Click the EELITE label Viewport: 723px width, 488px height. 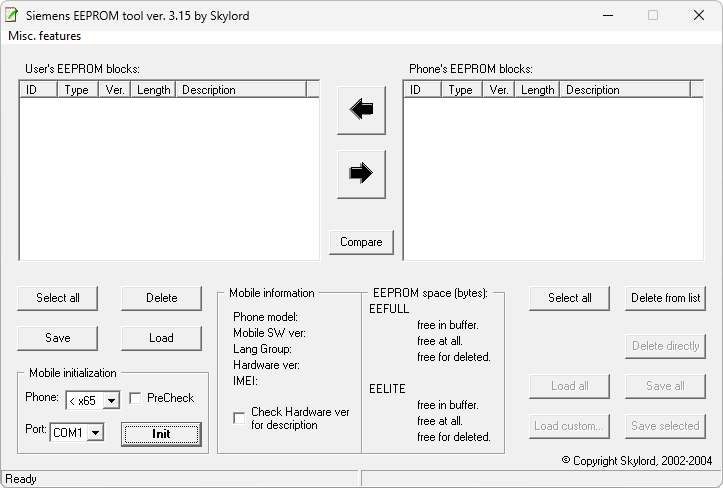(387, 389)
